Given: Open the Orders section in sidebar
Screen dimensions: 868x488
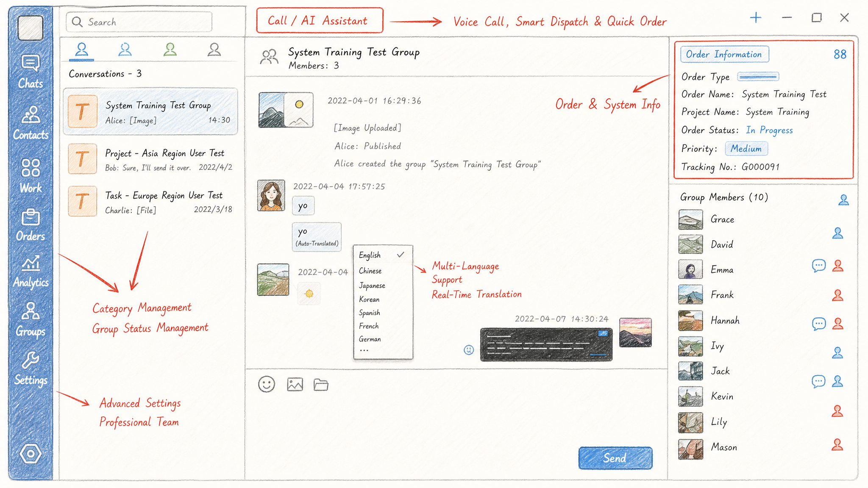Looking at the screenshot, I should coord(31,225).
